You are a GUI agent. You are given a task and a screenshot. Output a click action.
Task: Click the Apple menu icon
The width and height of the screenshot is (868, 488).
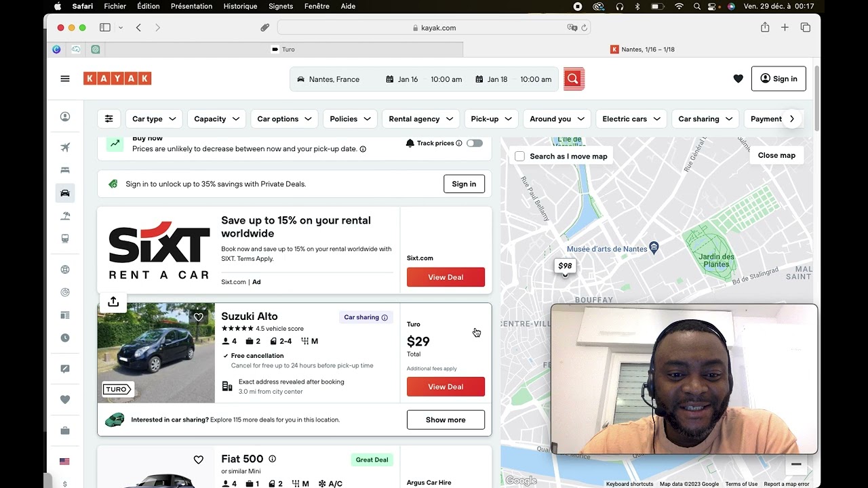coord(58,6)
